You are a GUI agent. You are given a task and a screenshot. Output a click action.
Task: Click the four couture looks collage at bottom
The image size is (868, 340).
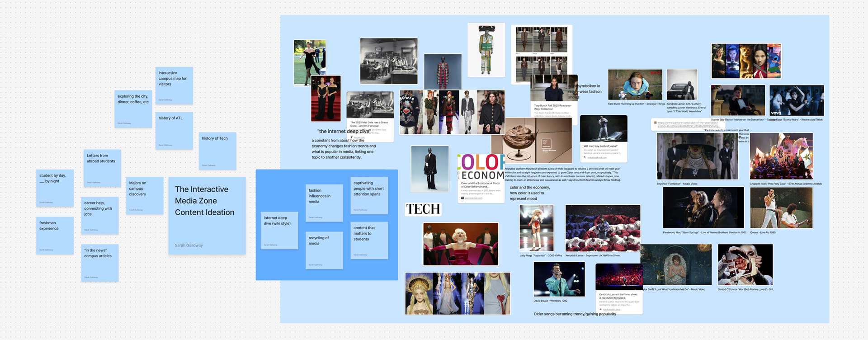pos(458,293)
